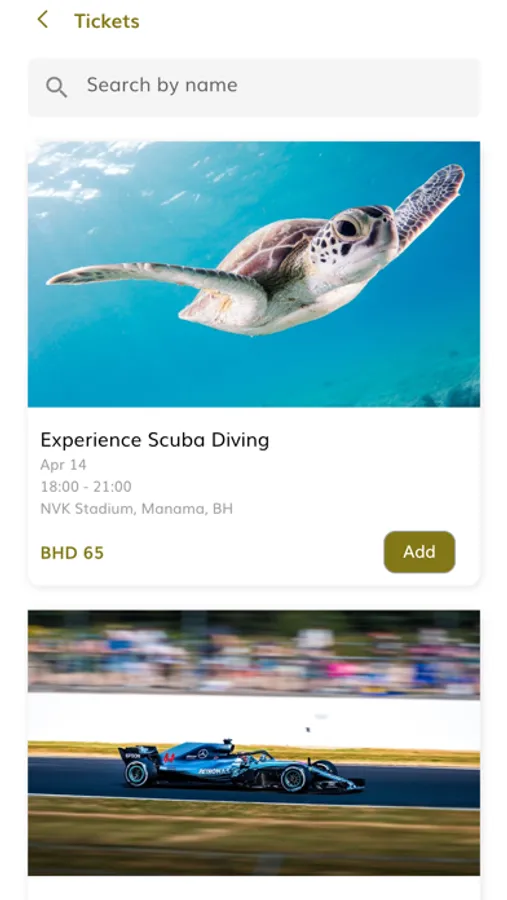Viewport: 507px width, 900px height.
Task: Tap the NVK Stadium, Manama, BH location
Action: [x=137, y=509]
